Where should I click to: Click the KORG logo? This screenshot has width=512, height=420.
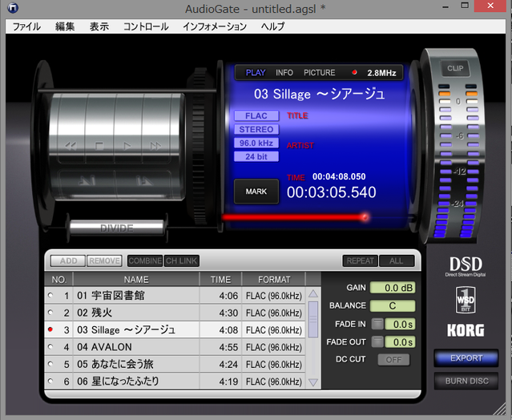coord(466,330)
